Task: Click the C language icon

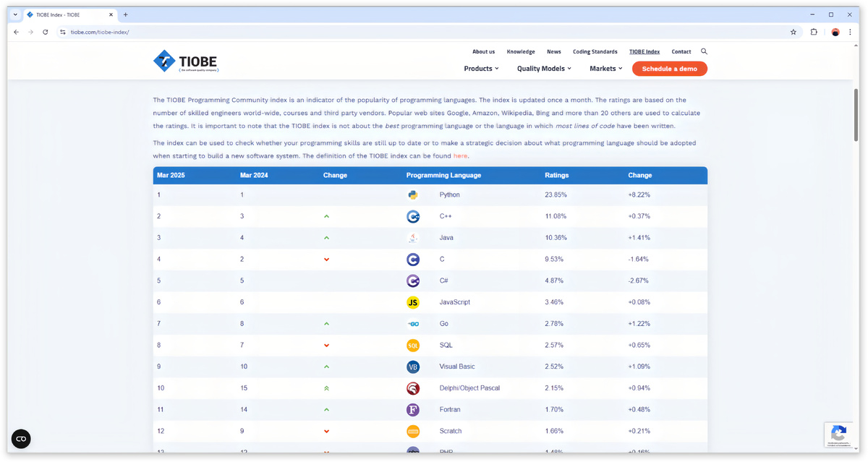Action: click(x=413, y=259)
